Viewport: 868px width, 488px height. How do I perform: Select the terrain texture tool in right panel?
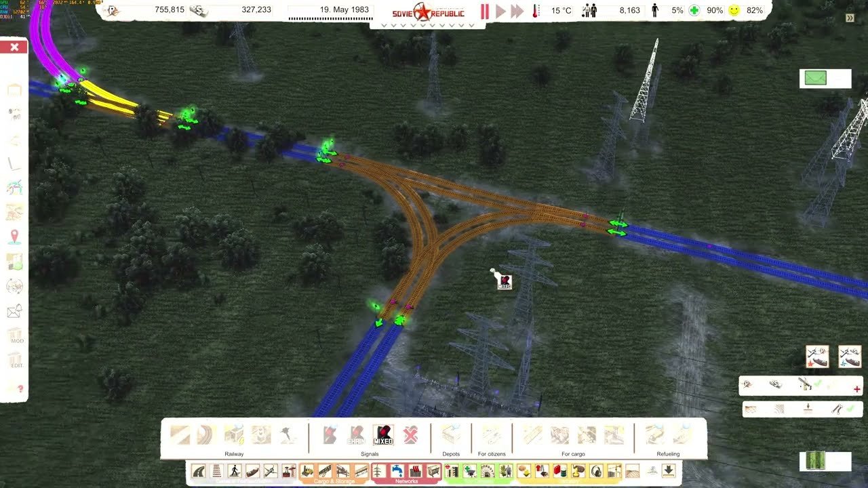[750, 409]
